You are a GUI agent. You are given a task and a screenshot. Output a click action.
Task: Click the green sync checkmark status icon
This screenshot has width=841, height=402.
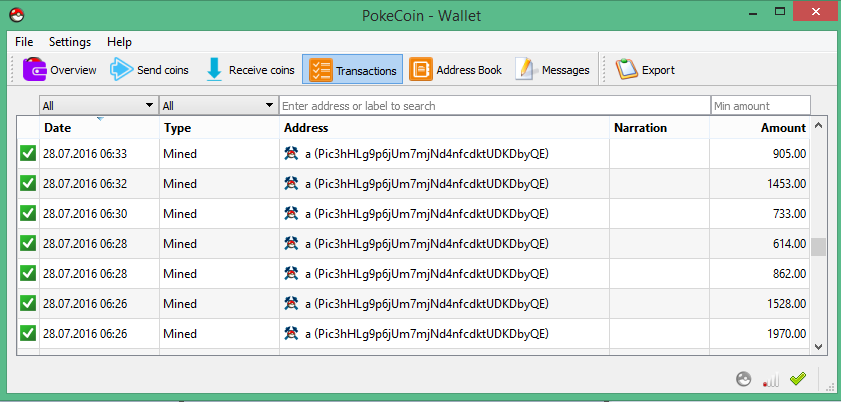798,379
